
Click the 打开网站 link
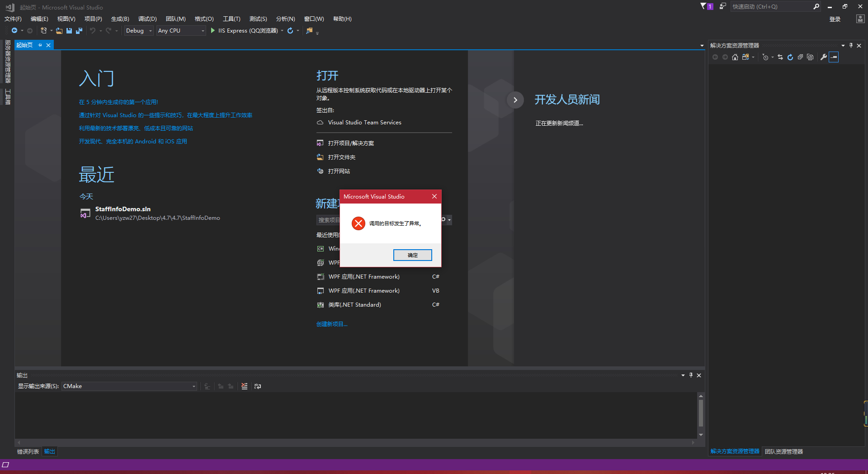point(339,171)
